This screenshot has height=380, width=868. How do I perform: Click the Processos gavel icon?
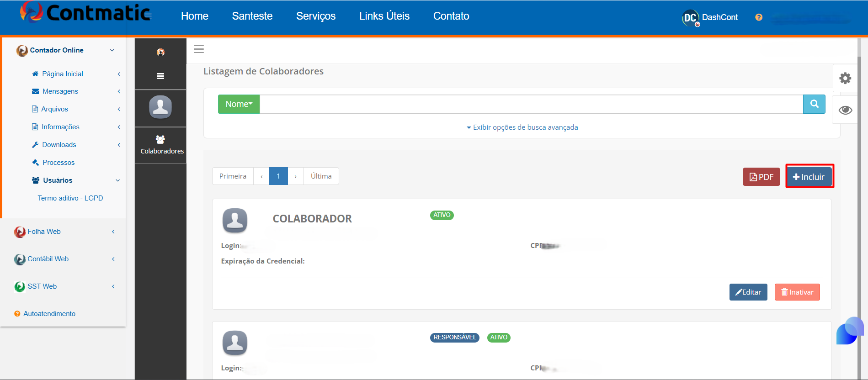(x=35, y=163)
